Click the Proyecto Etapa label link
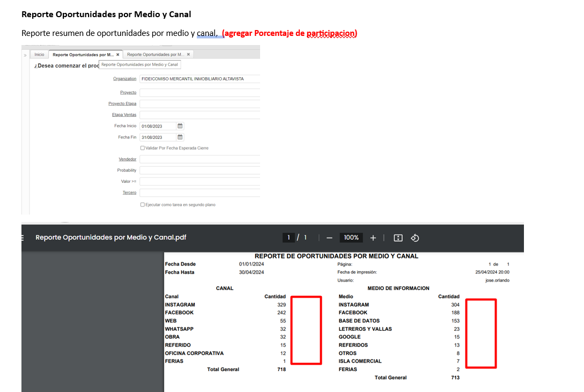Screen dimensions: 584x392 coord(122,103)
